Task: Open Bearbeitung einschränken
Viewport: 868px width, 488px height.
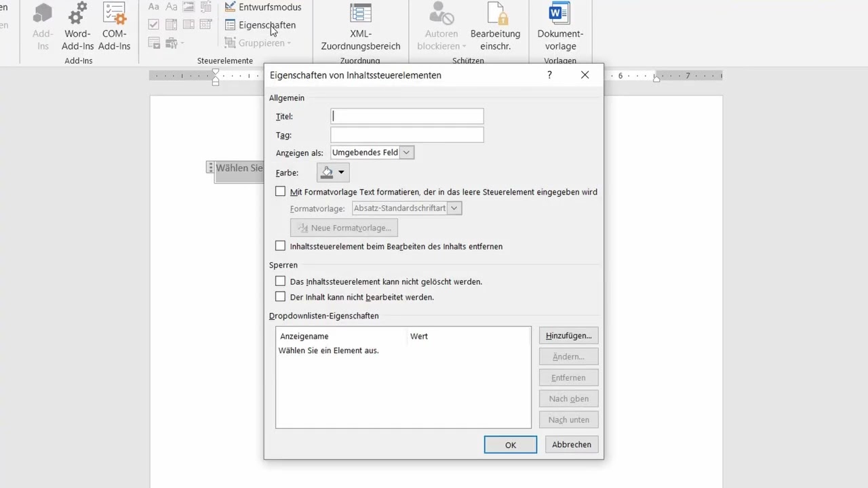Action: (x=496, y=26)
